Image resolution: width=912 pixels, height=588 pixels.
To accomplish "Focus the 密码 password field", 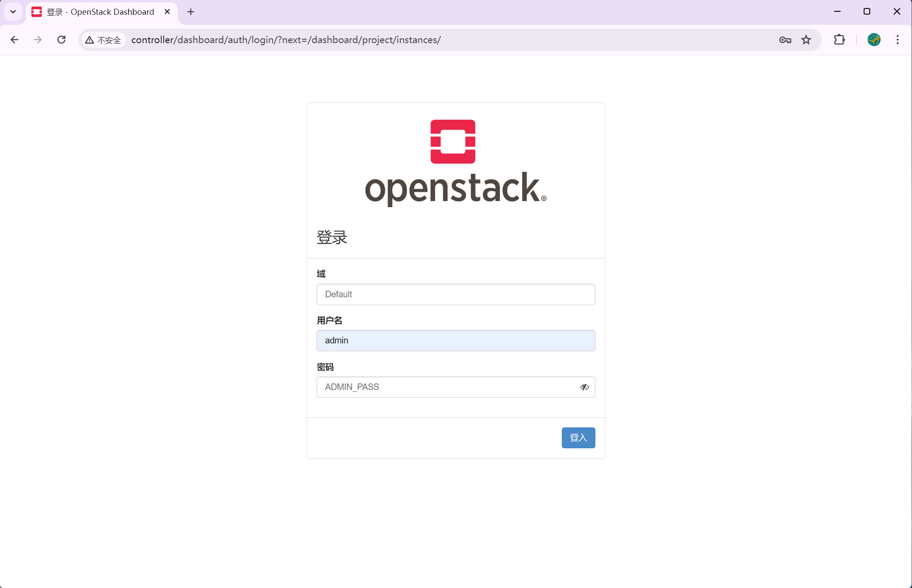I will coord(456,387).
